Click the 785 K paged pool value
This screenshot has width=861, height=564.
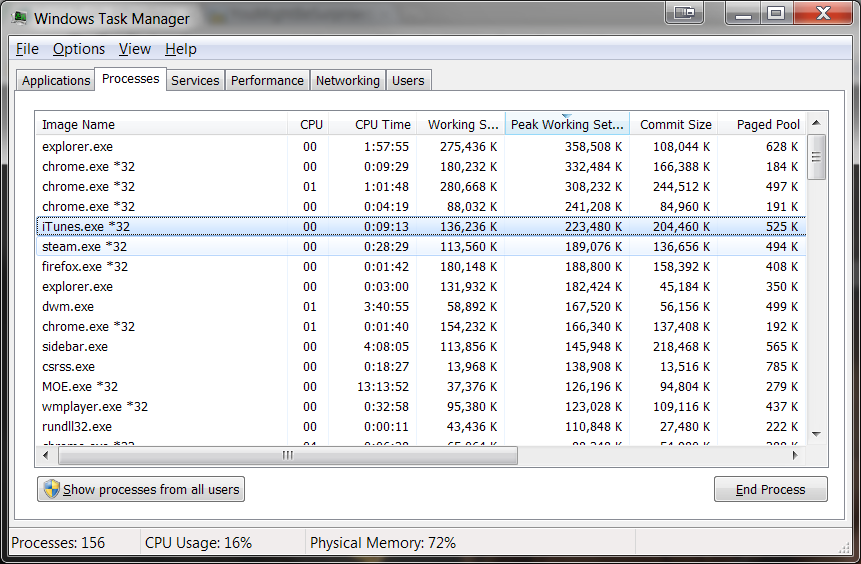click(x=782, y=366)
